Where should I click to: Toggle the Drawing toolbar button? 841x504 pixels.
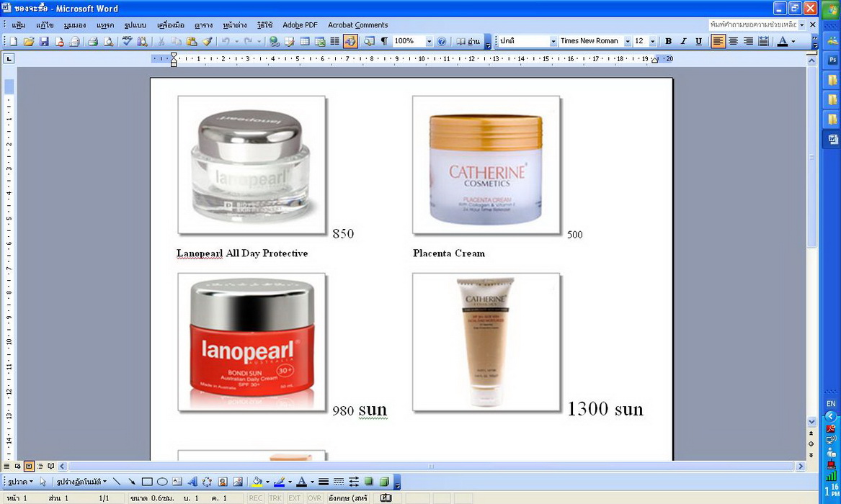pos(350,41)
